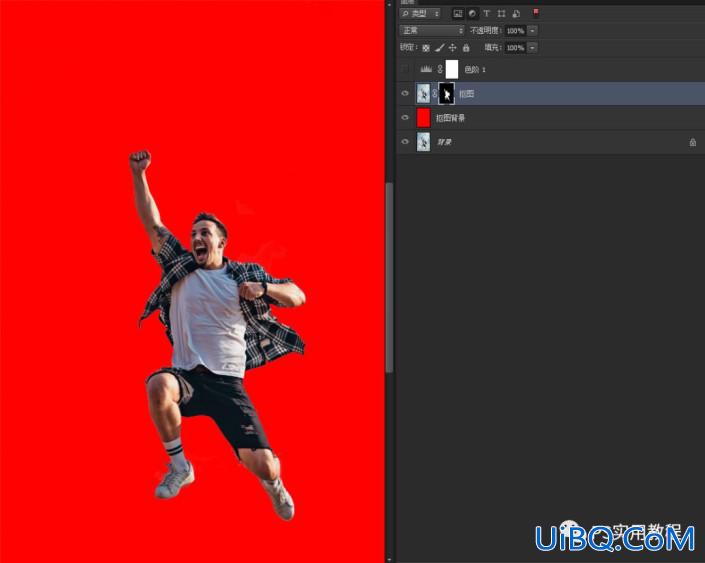This screenshot has width=705, height=563.
Task: Click the 填充 fill value field
Action: tap(515, 47)
